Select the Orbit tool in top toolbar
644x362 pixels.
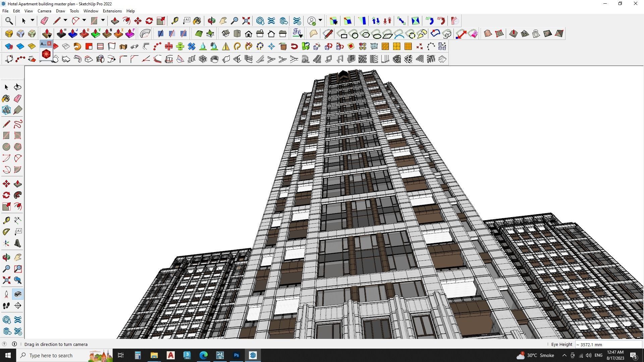point(211,21)
